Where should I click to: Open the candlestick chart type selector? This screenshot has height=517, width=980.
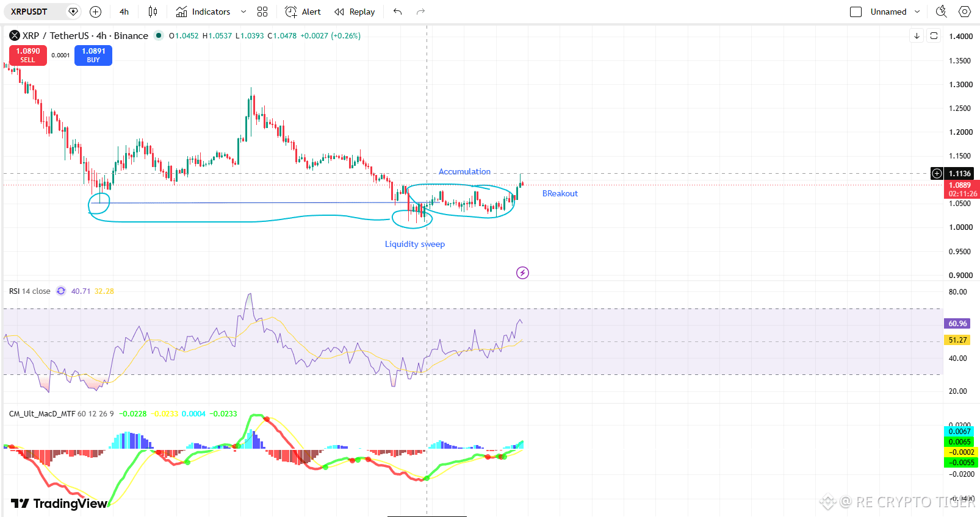(x=153, y=12)
